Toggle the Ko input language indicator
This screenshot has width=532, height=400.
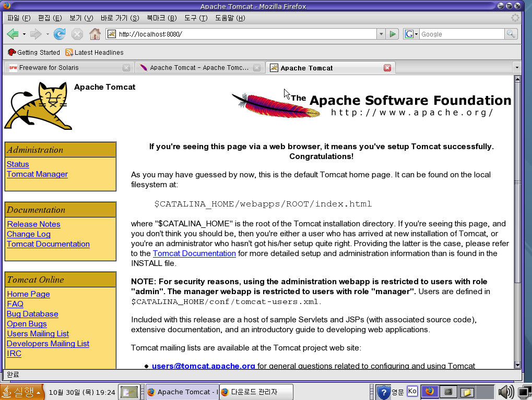click(x=412, y=391)
